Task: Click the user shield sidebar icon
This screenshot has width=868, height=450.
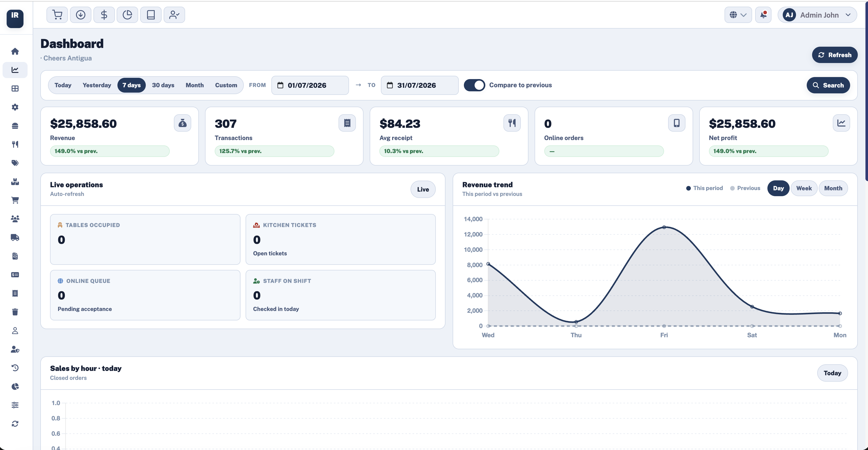Action: (x=15, y=349)
